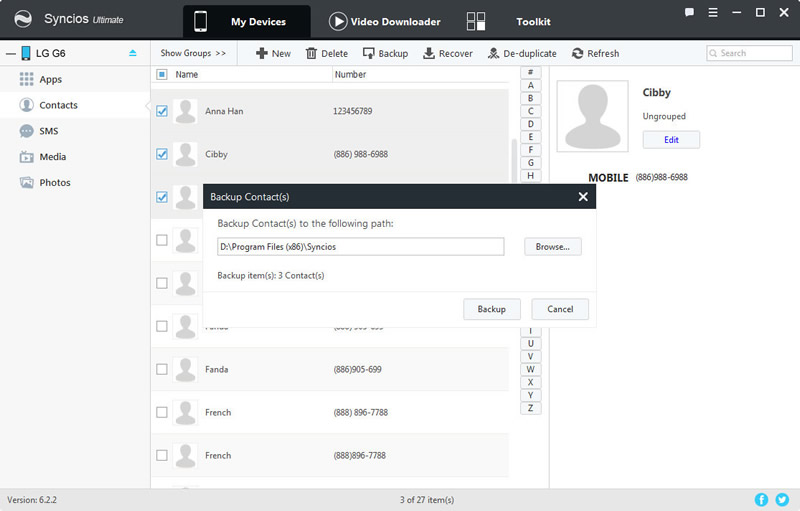Uncheck the third checked contact checkbox
800x511 pixels.
[x=162, y=197]
